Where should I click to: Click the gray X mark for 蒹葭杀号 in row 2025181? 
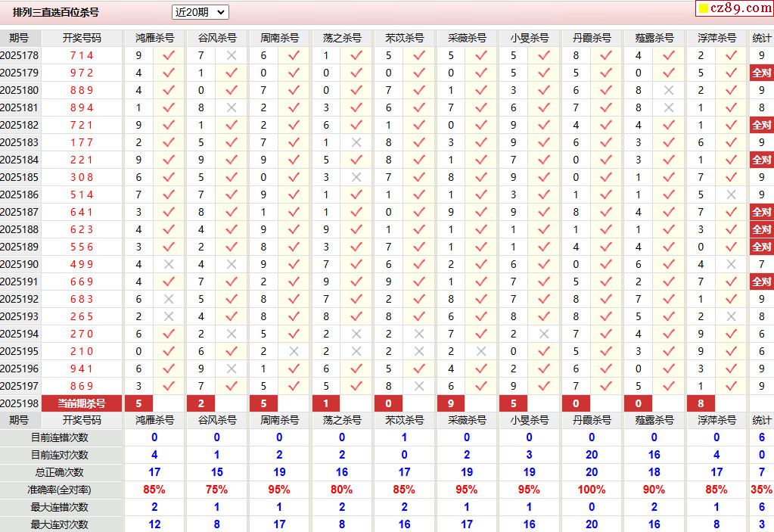click(669, 107)
